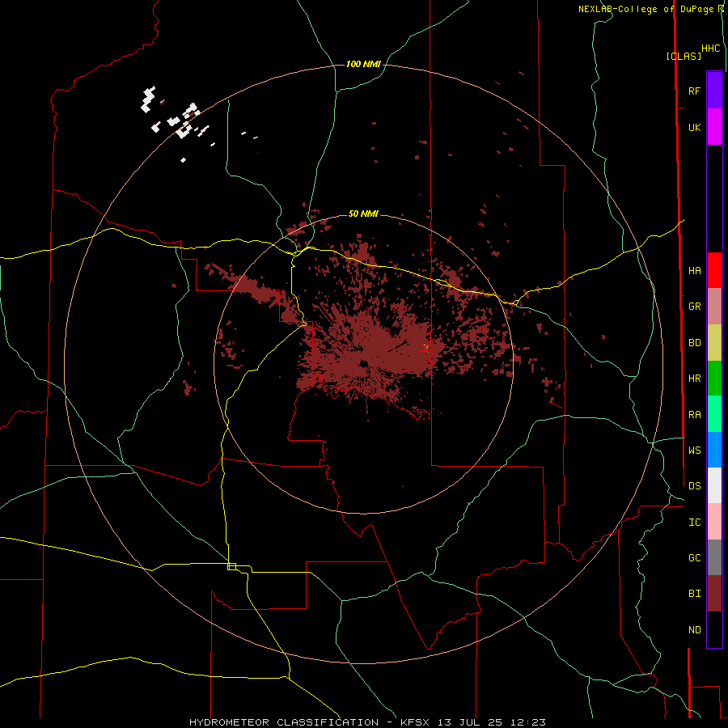Click the mint green RA legend swatch
Viewport: 728px width, 728px height.
[x=714, y=414]
